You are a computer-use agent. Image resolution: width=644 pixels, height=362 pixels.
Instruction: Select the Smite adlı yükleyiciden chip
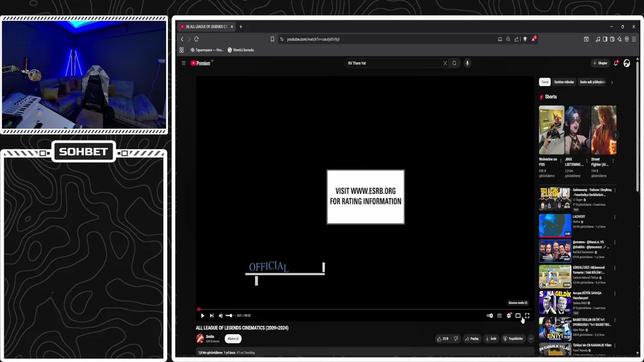592,82
